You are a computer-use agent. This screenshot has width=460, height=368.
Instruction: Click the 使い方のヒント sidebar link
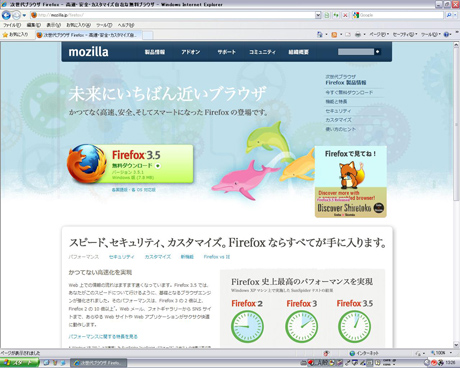click(340, 129)
